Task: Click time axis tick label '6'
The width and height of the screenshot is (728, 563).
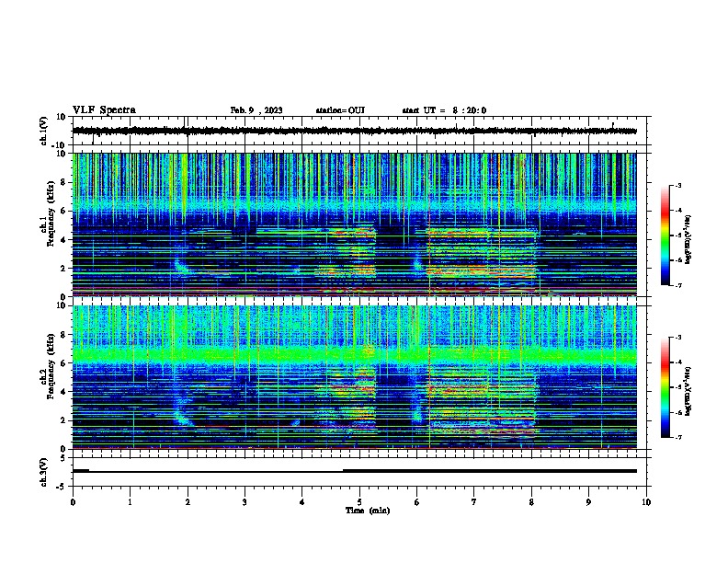Action: [x=417, y=502]
